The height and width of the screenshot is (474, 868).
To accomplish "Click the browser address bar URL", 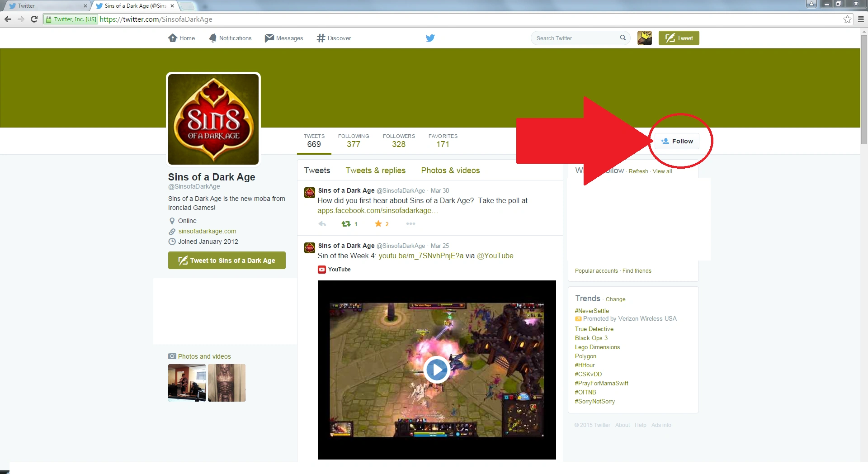I will [x=156, y=19].
